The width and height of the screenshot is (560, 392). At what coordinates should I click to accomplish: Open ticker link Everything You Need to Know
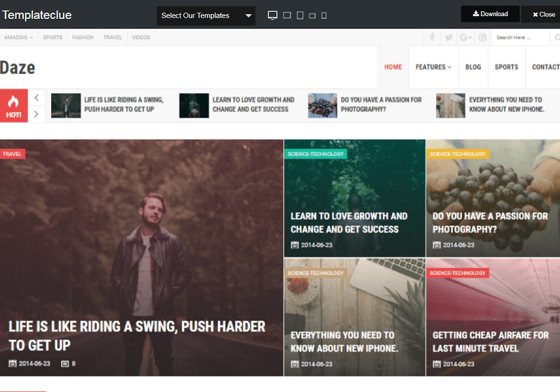506,104
